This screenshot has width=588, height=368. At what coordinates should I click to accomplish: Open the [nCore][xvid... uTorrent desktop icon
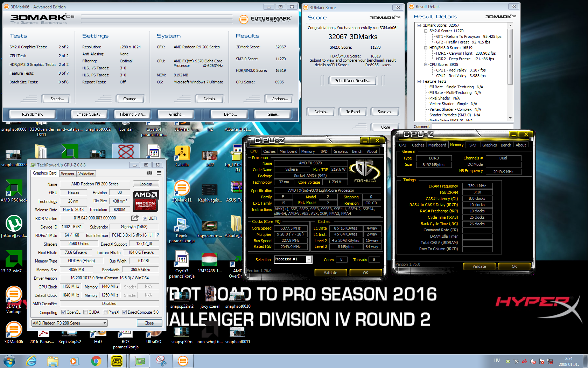(x=14, y=227)
